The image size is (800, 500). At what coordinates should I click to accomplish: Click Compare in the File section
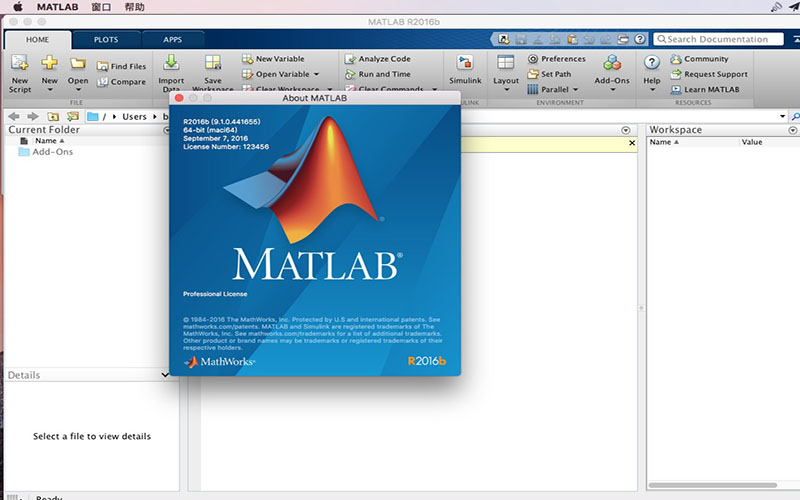121,82
